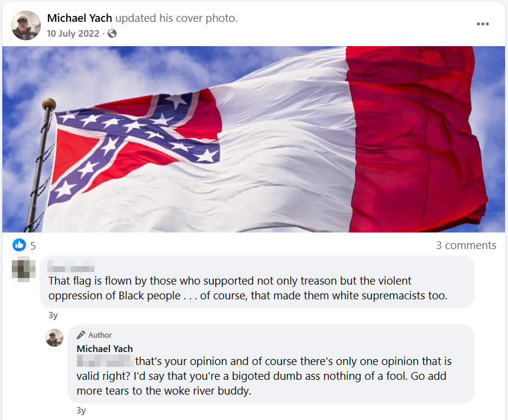Click Michael Yach's profile picture in post header
Viewport: 508px width, 420px height.
click(26, 25)
